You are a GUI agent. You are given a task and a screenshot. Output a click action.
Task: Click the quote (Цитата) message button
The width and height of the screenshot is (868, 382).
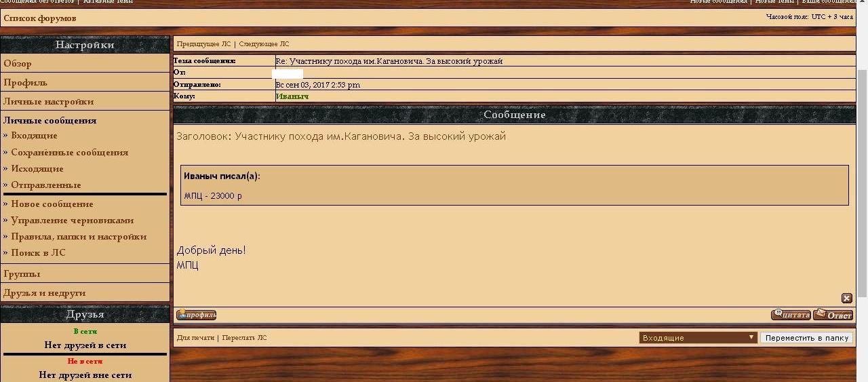(791, 315)
